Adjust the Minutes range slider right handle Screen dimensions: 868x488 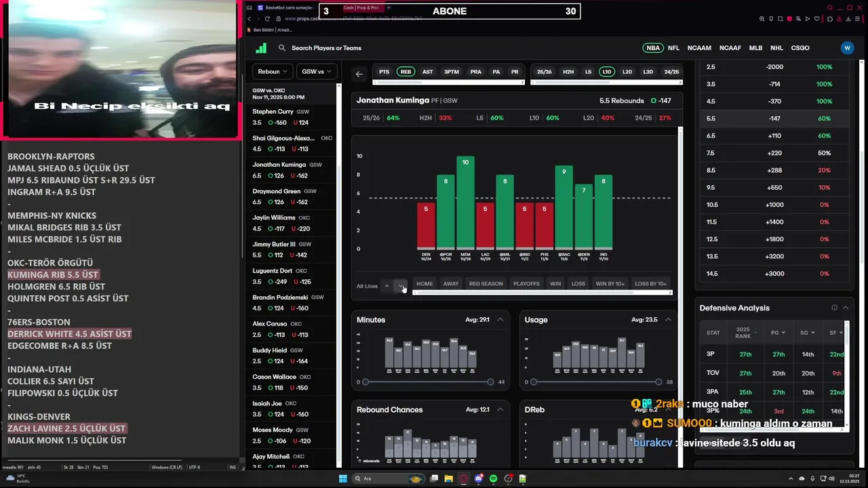pyautogui.click(x=490, y=382)
